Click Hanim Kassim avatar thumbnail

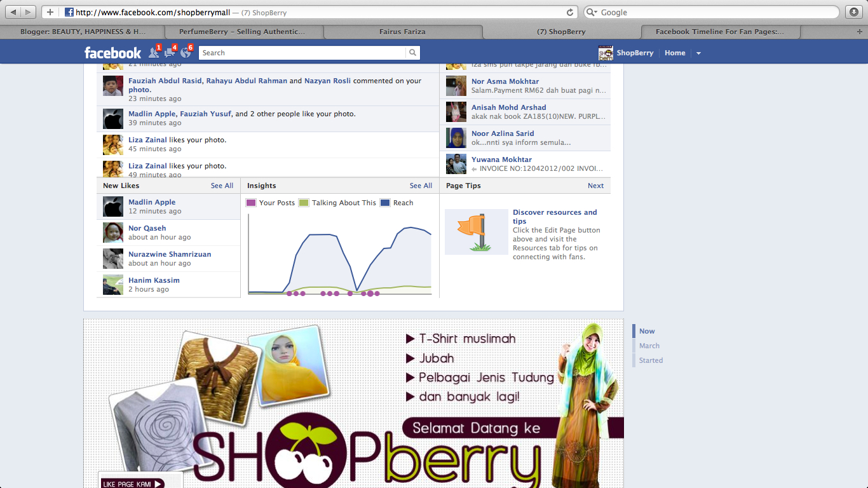pyautogui.click(x=113, y=285)
